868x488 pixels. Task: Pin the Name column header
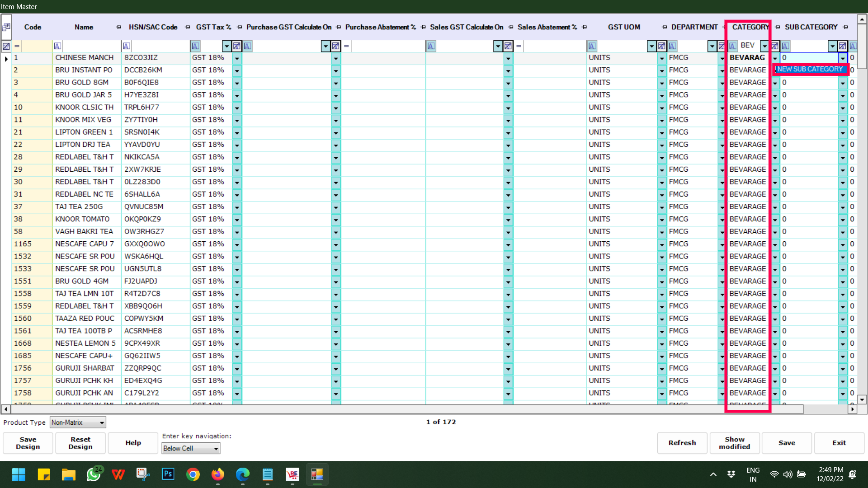tap(118, 27)
